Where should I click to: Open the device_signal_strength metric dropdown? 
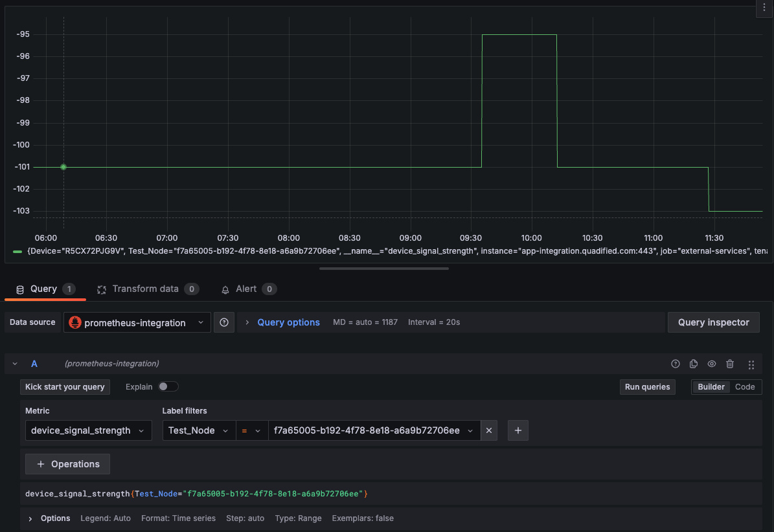point(88,430)
